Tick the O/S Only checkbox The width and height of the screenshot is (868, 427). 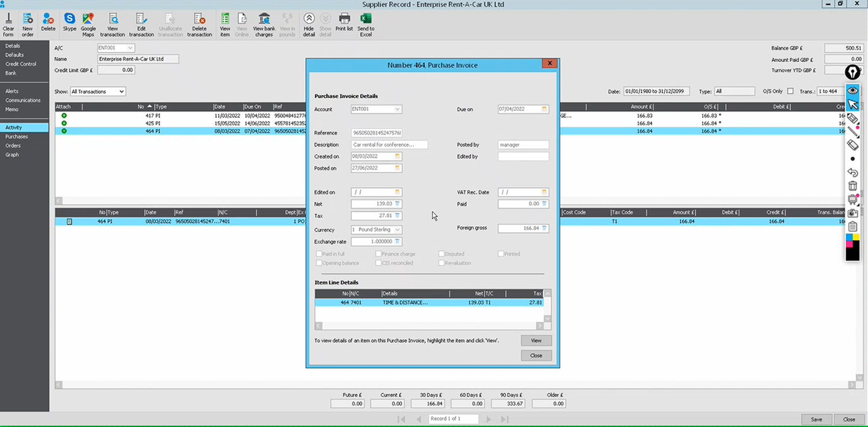[790, 91]
